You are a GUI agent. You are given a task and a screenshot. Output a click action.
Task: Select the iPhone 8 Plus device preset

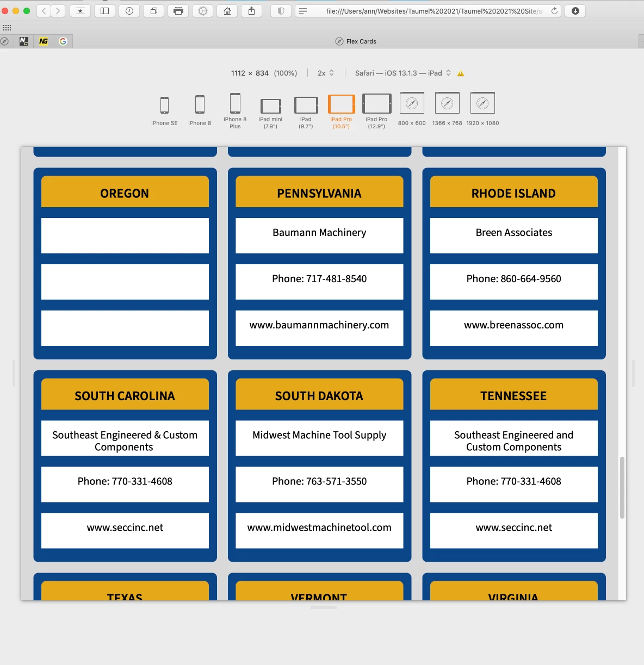[x=235, y=111]
